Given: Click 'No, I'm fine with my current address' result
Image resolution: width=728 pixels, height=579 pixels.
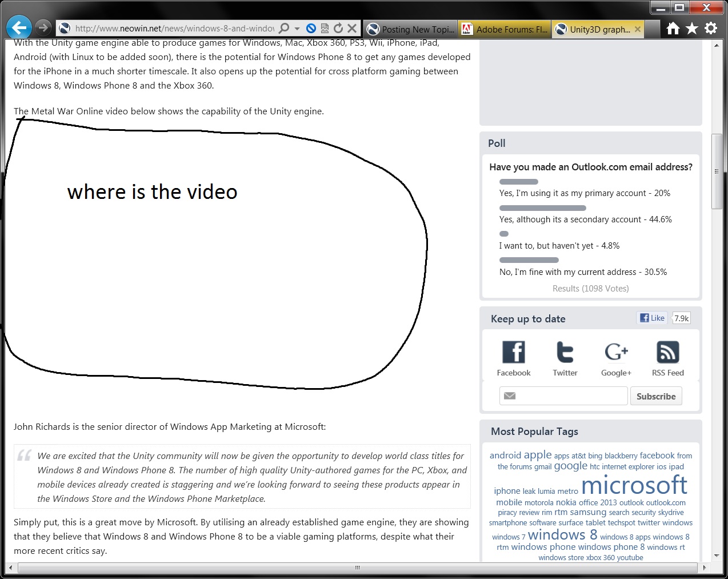Looking at the screenshot, I should [583, 272].
